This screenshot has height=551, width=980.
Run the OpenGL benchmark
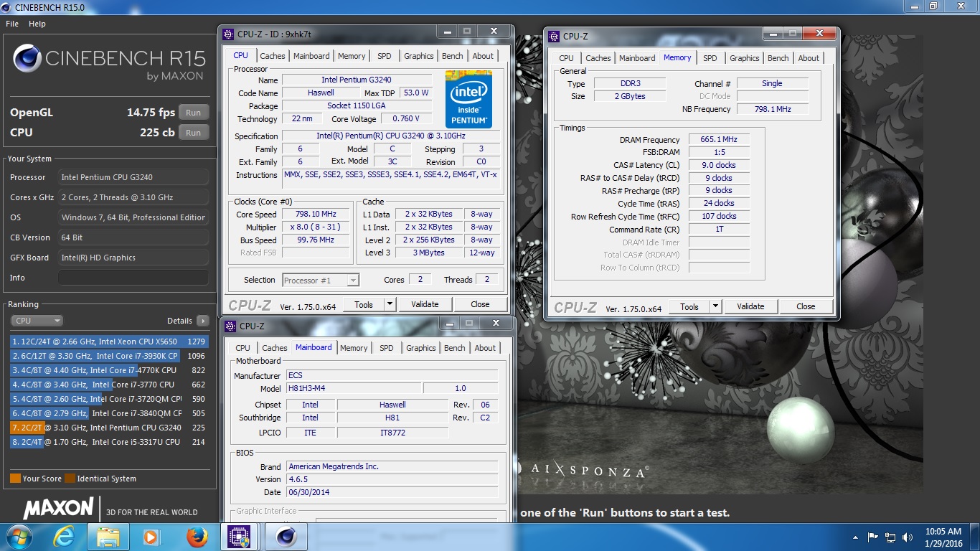click(x=194, y=113)
